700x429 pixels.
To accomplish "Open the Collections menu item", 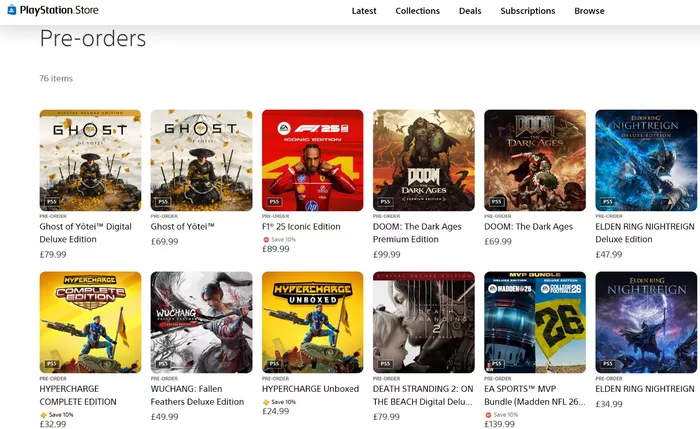I will point(417,11).
